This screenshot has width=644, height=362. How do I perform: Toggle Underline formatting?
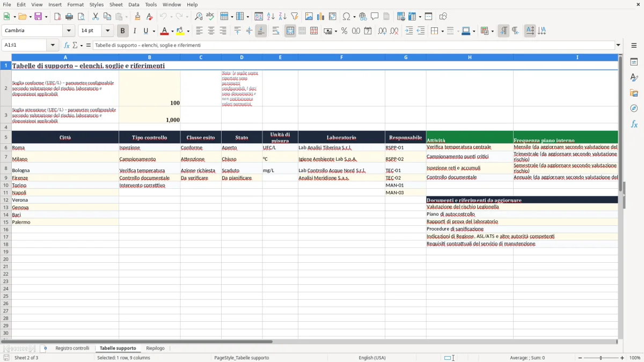coord(145,31)
